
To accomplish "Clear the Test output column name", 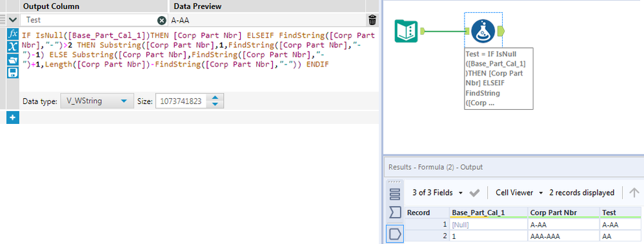I will (162, 20).
